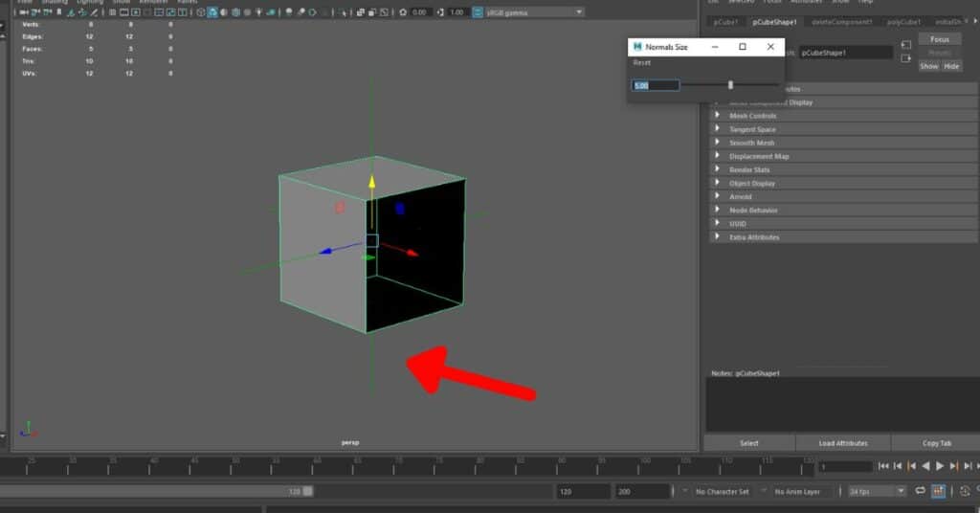Toggle the loop playback icon
980x513 pixels.
921,491
